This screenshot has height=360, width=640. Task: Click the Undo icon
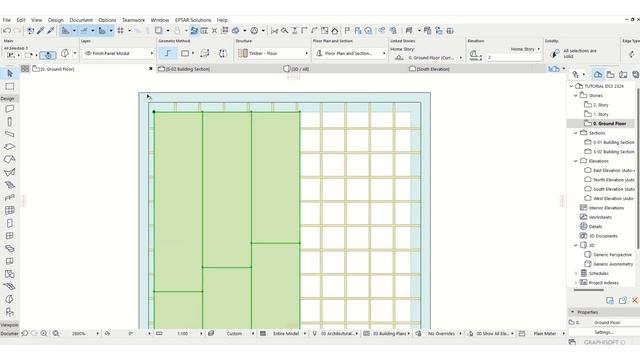(7, 31)
